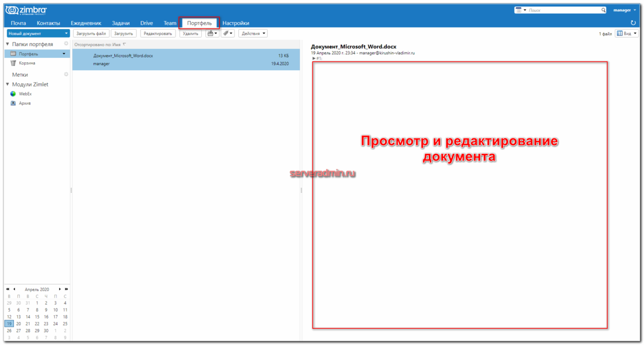This screenshot has height=345, width=644.
Task: Go to previous year in mini calendar
Action: tap(8, 289)
